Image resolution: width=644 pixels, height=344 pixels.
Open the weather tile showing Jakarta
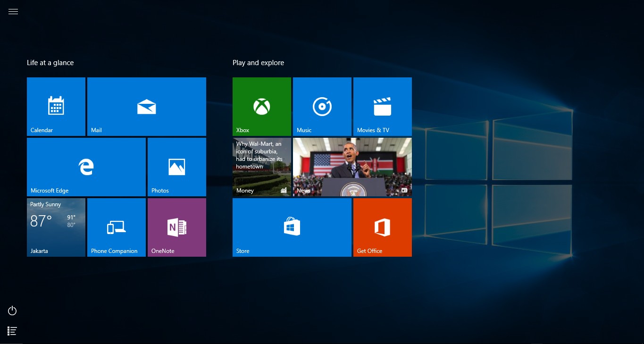pos(56,227)
